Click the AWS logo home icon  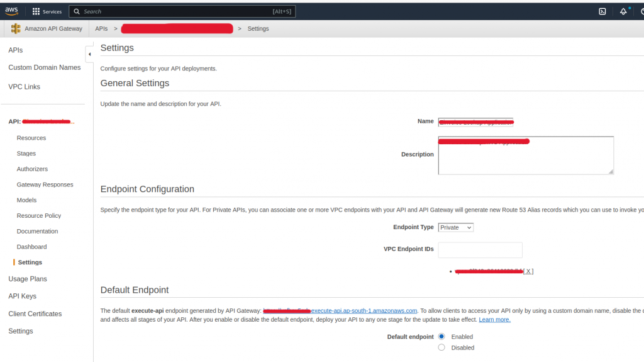pyautogui.click(x=11, y=11)
